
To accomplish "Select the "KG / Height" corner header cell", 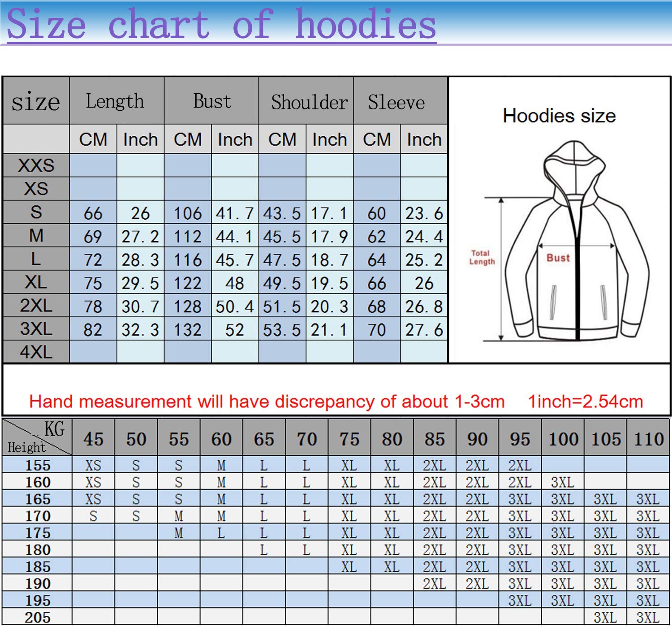I will pos(37,437).
